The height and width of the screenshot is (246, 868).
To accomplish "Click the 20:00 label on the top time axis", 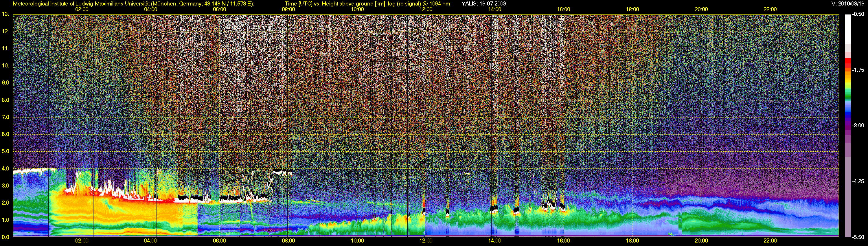I will (x=701, y=10).
